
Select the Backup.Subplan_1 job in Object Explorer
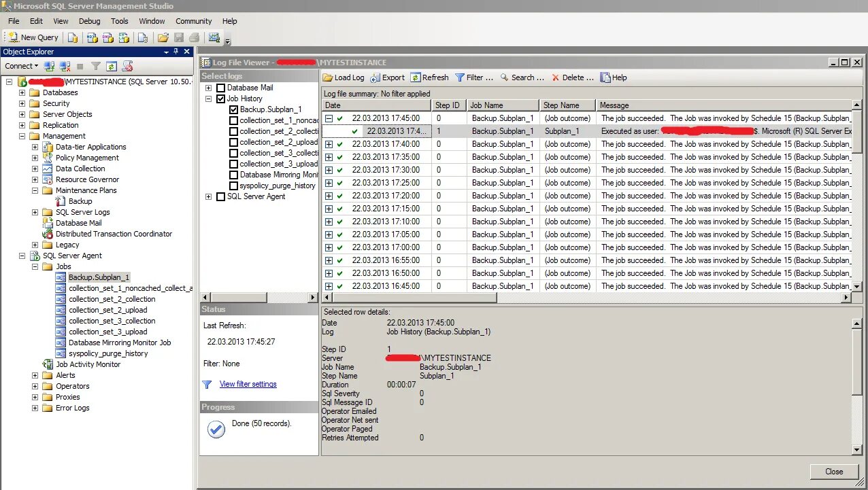pos(99,277)
